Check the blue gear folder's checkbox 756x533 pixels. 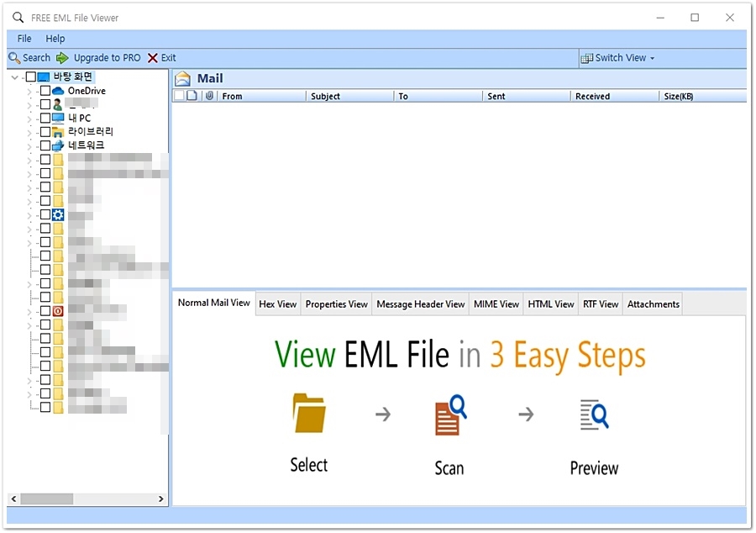pos(45,214)
